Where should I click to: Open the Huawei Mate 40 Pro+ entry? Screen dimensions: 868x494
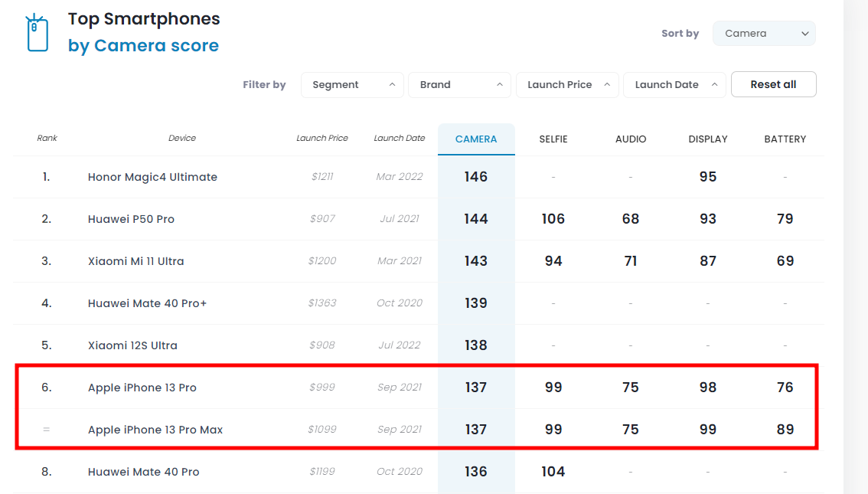click(147, 303)
